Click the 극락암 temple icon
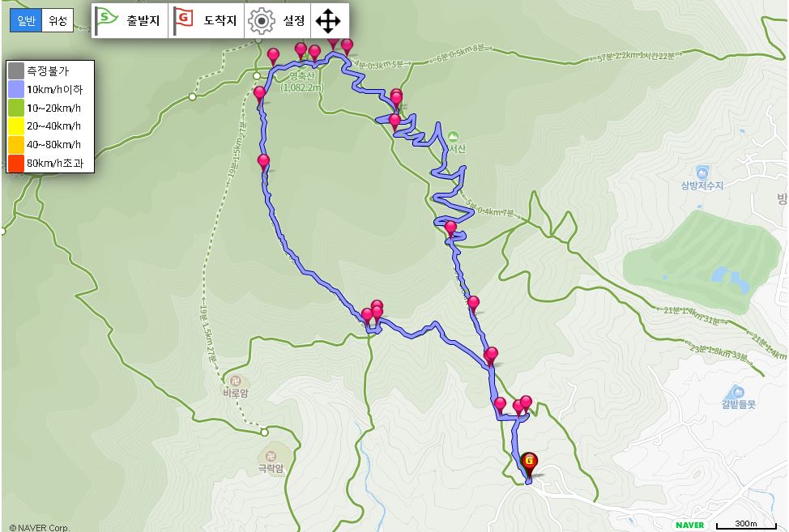 [271, 457]
